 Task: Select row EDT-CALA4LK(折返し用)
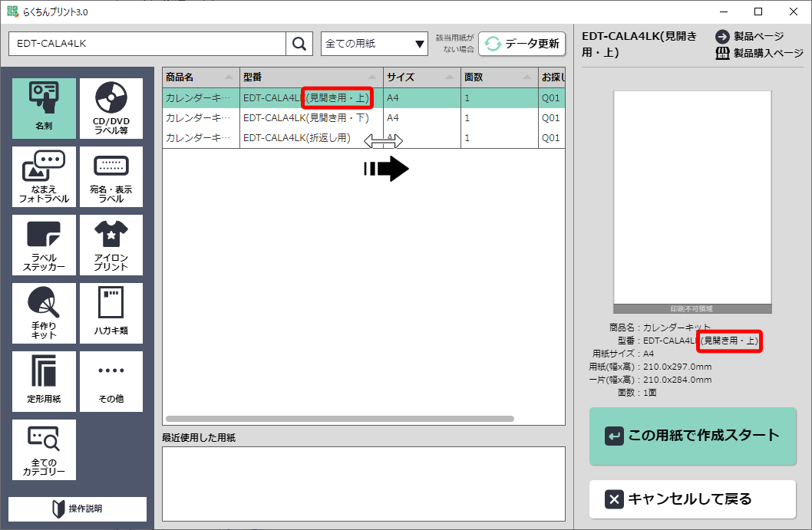tap(364, 138)
